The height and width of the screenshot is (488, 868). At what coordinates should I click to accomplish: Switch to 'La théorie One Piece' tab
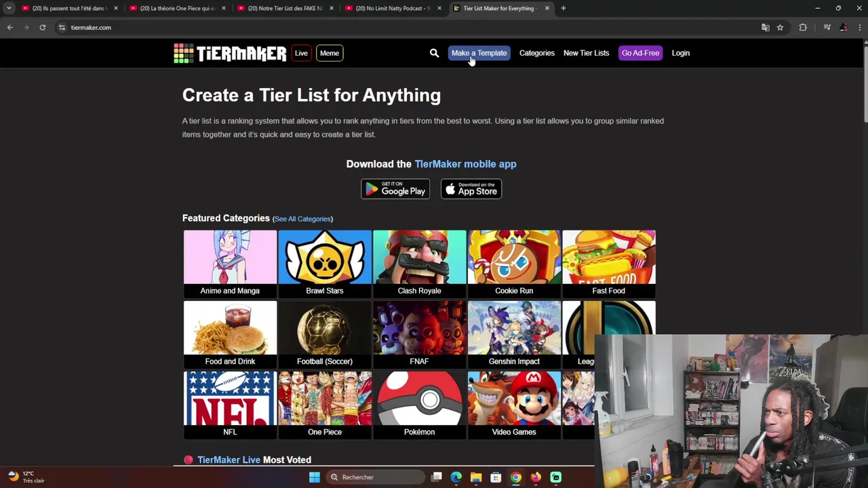pyautogui.click(x=178, y=8)
